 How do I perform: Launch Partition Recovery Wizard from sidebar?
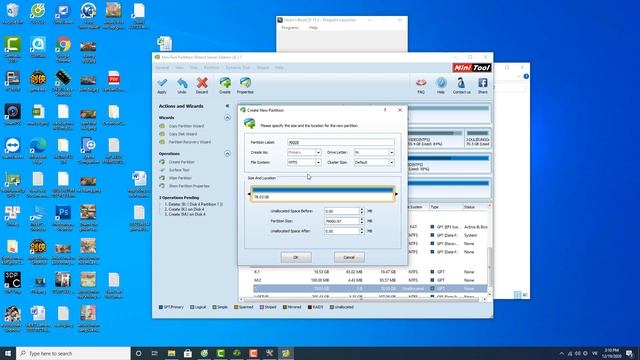[x=190, y=142]
